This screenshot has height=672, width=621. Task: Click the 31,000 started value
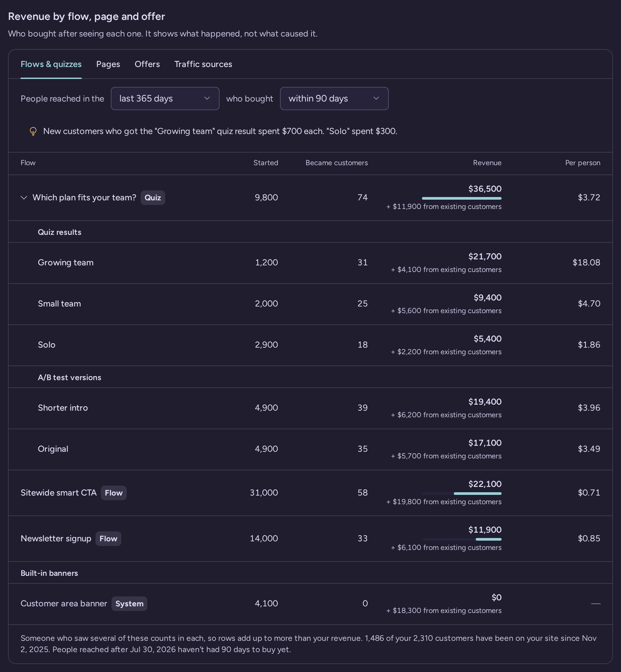(264, 493)
